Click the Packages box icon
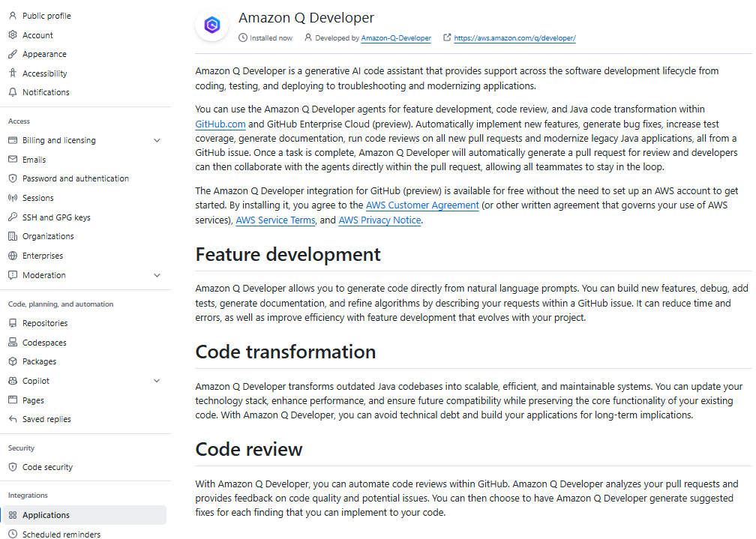 tap(13, 361)
